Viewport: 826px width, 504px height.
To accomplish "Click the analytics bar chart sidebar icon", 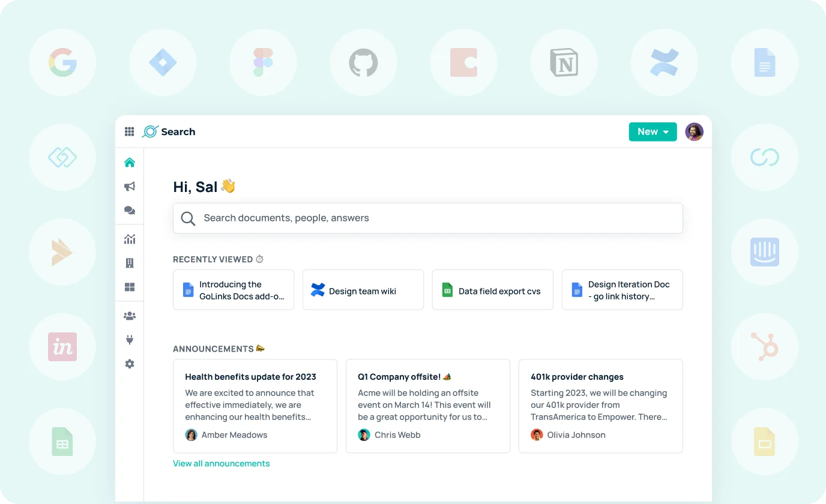I will [x=129, y=239].
